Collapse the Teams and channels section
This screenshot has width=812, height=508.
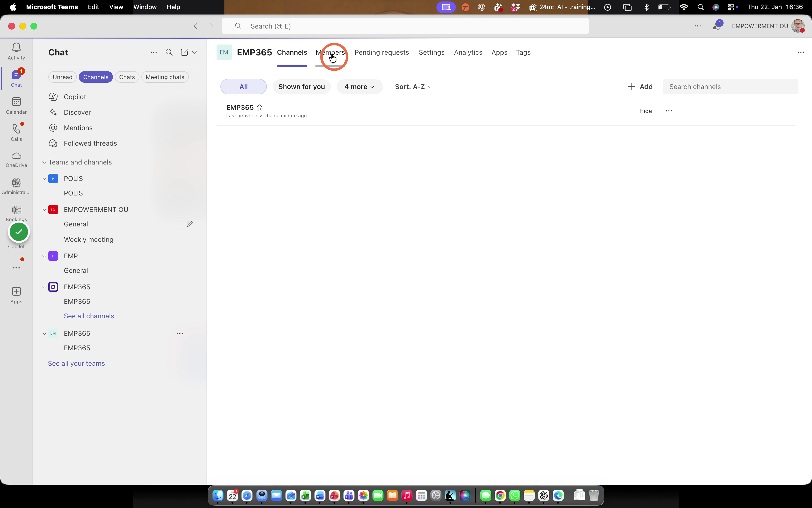[44, 162]
